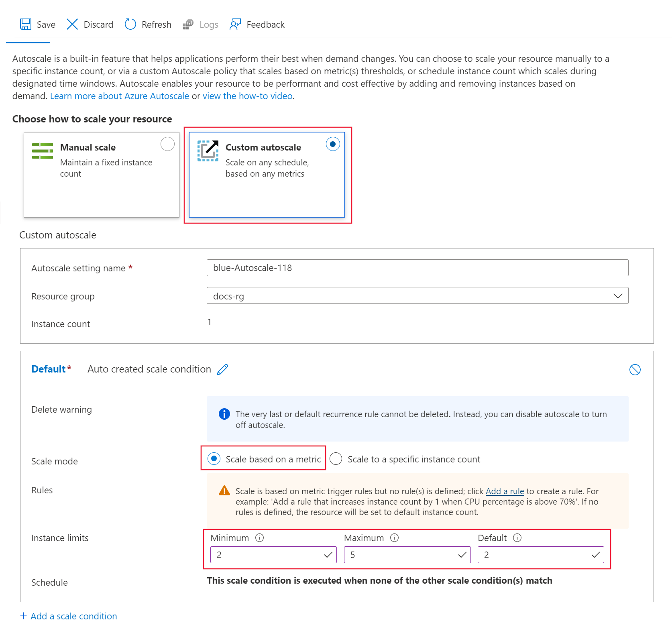Click the Autoscale setting name field
The width and height of the screenshot is (672, 627).
417,268
